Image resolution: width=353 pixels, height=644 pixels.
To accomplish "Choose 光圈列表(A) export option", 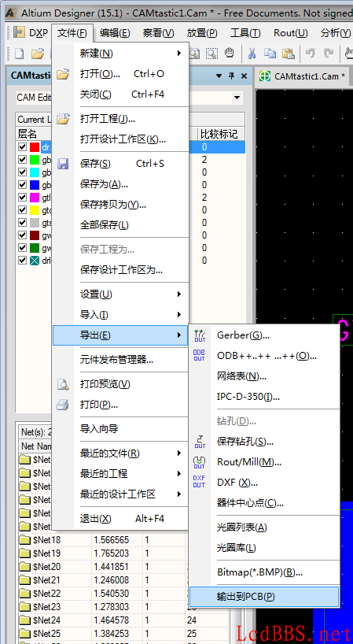I will tap(264, 527).
